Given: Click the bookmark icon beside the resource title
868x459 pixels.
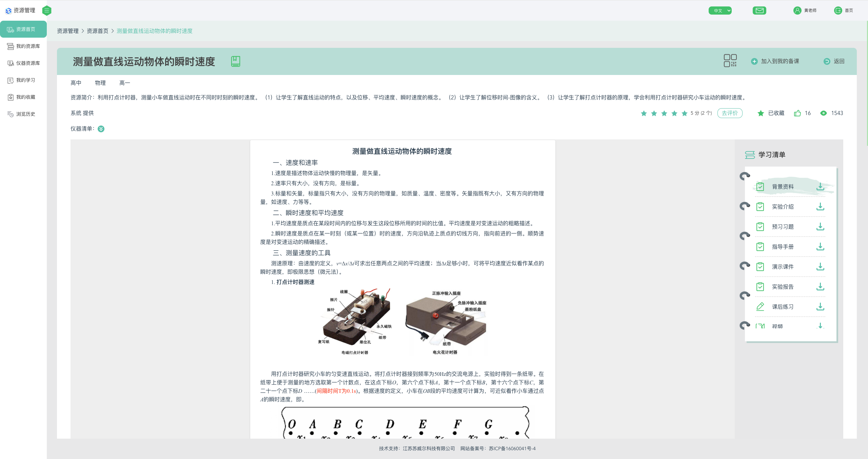Looking at the screenshot, I should point(236,61).
